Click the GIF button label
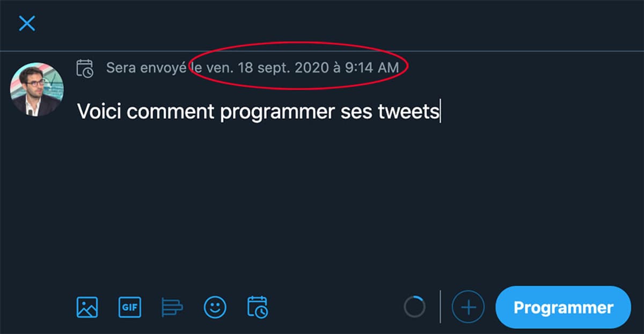The height and width of the screenshot is (334, 644). [129, 307]
